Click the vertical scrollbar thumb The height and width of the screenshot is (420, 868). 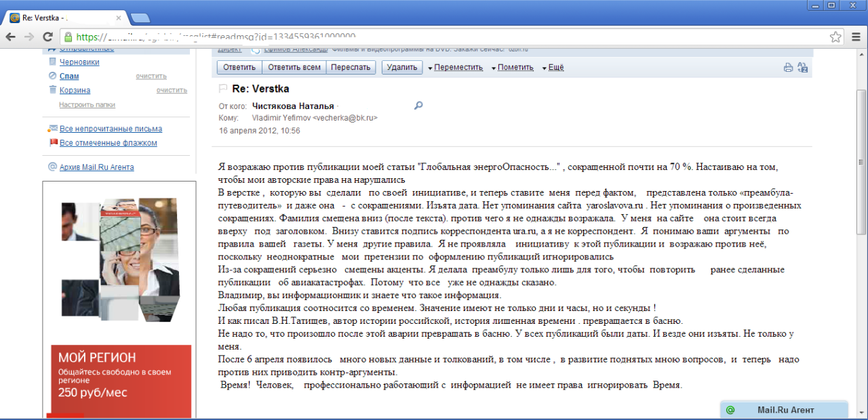(x=861, y=163)
